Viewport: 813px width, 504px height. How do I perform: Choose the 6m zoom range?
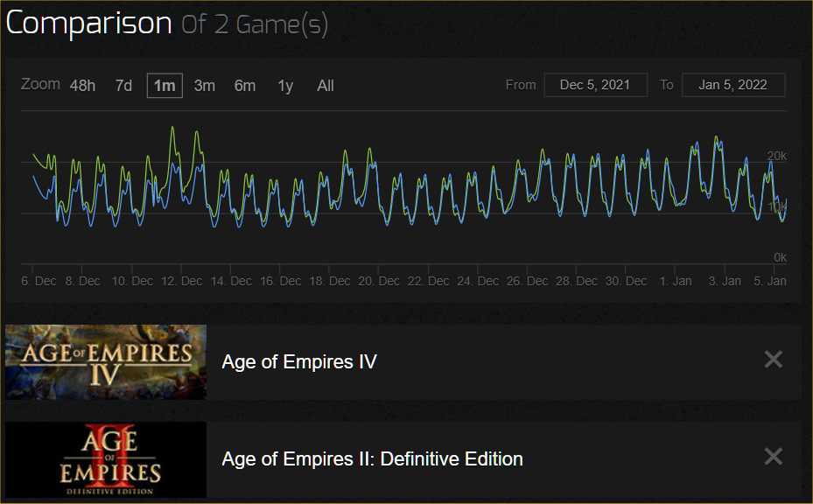click(245, 86)
